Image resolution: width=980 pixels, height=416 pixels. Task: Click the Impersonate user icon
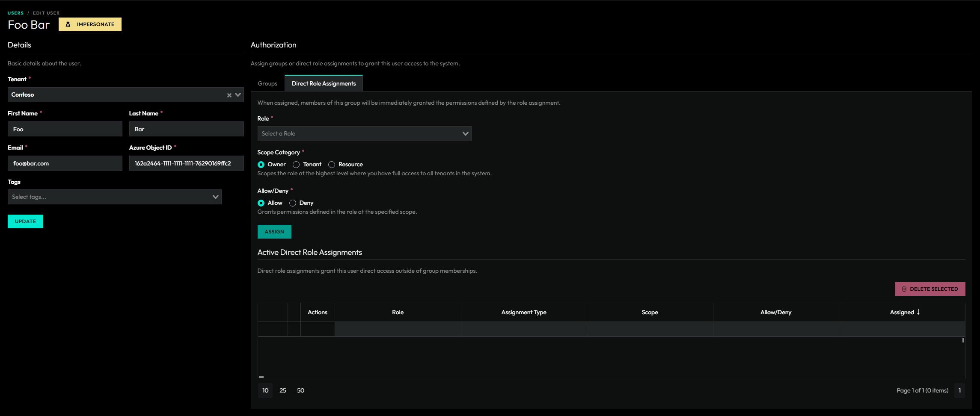pos(68,24)
